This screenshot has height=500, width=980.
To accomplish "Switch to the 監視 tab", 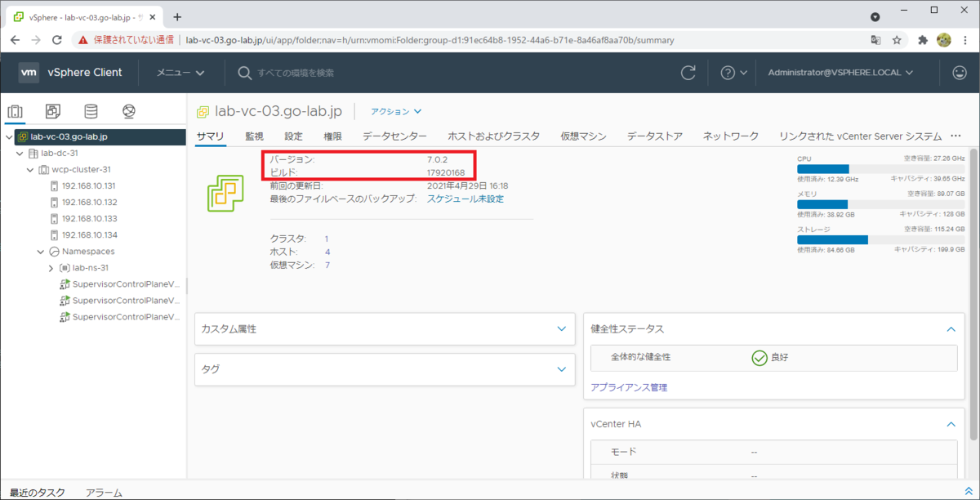I will click(x=255, y=136).
